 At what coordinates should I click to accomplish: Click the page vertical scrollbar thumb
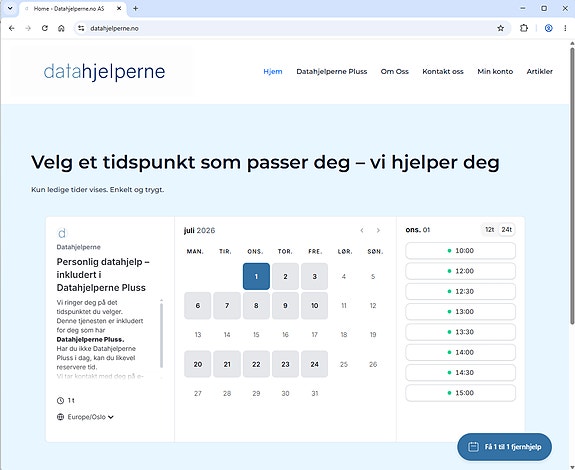[x=572, y=186]
